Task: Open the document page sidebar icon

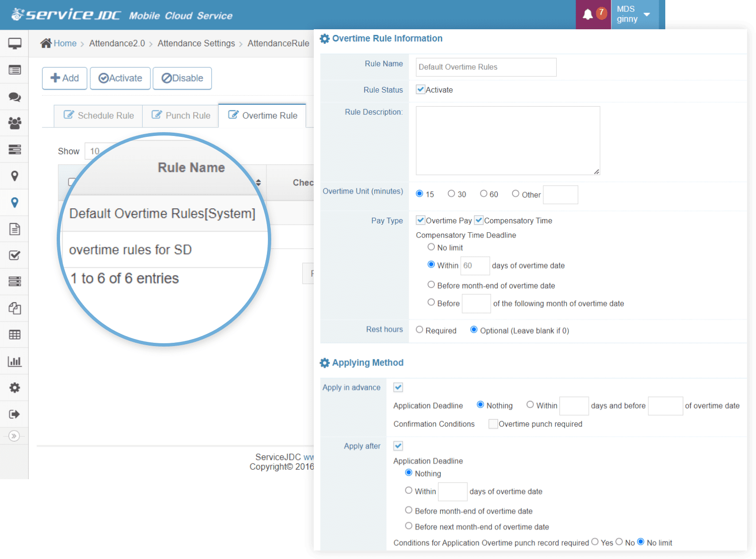Action: (15, 229)
